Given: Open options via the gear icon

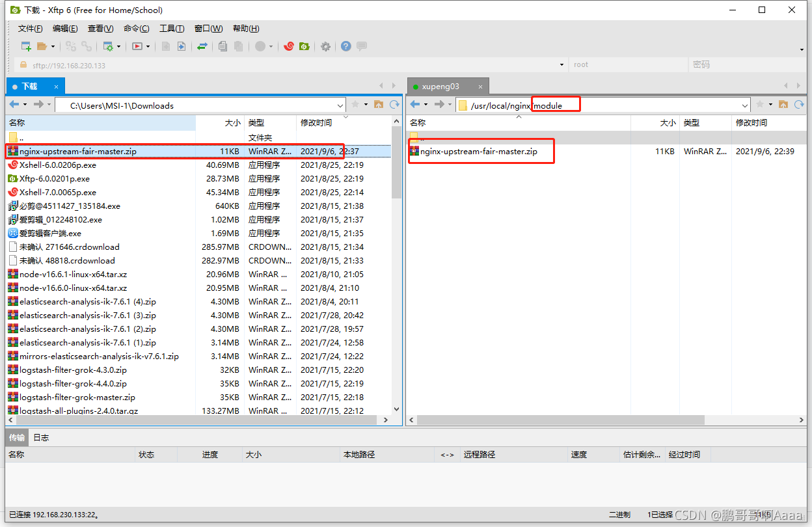Looking at the screenshot, I should pyautogui.click(x=325, y=46).
